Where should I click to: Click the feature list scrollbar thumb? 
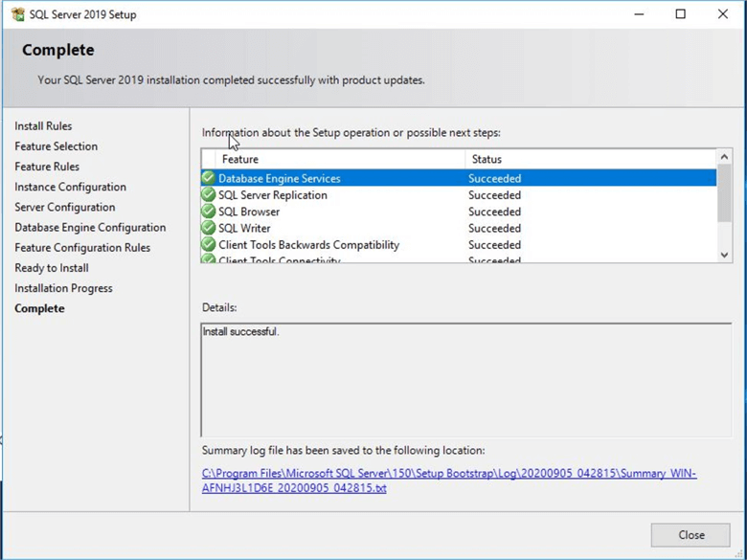click(x=724, y=191)
